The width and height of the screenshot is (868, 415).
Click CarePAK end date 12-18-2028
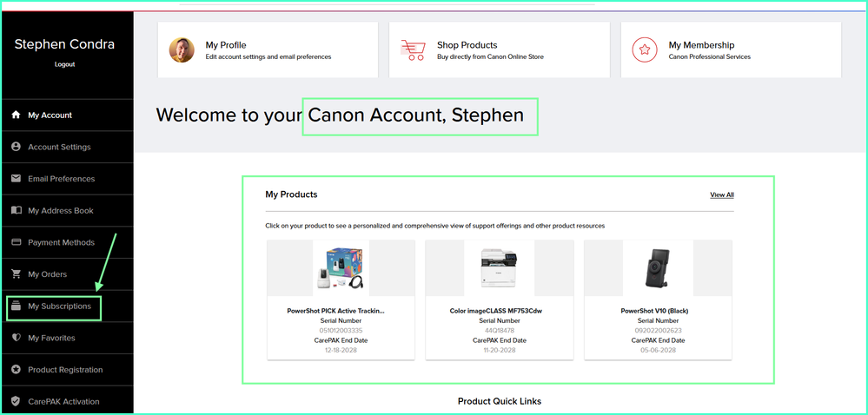(x=341, y=350)
